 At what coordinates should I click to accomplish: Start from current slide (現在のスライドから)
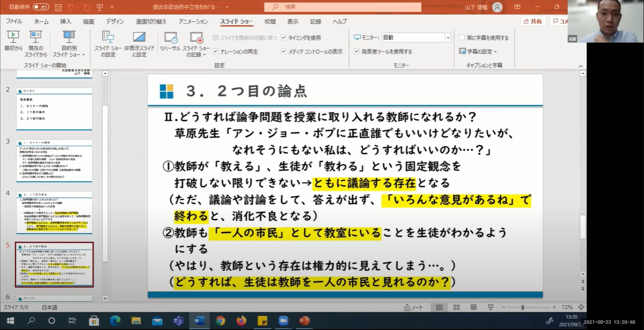(x=36, y=43)
